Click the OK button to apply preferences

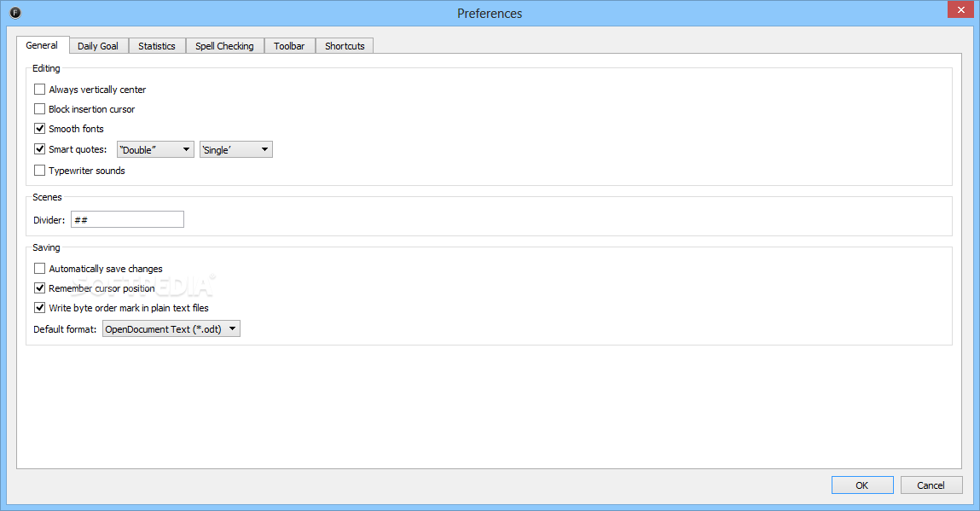[x=862, y=485]
